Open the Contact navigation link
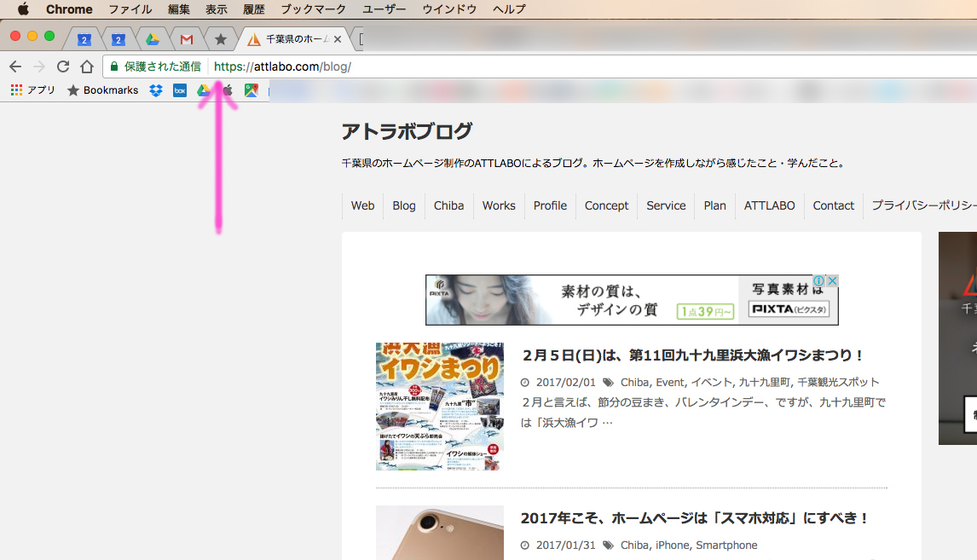Viewport: 977px width, 560px height. [834, 205]
